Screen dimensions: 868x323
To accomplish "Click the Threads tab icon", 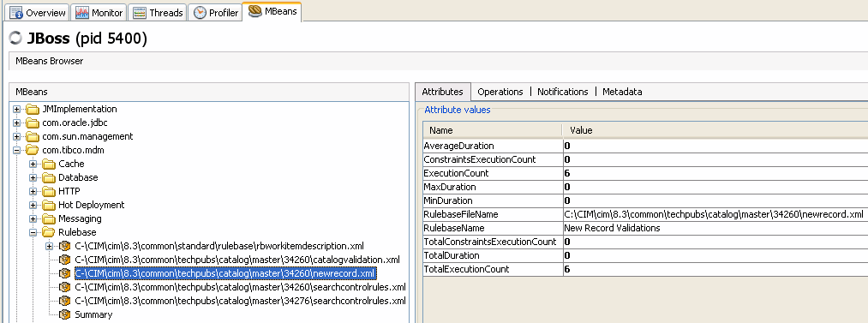I will click(x=140, y=12).
